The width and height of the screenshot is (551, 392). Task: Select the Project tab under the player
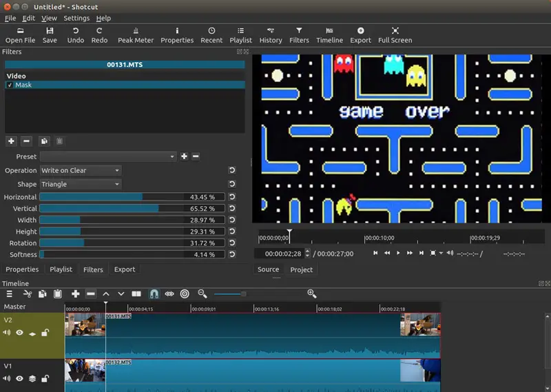301,270
